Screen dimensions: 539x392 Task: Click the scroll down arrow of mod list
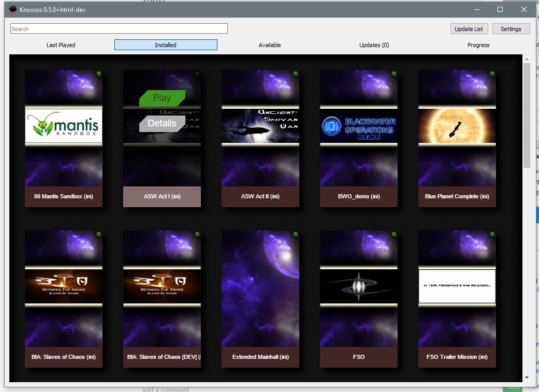tap(527, 378)
